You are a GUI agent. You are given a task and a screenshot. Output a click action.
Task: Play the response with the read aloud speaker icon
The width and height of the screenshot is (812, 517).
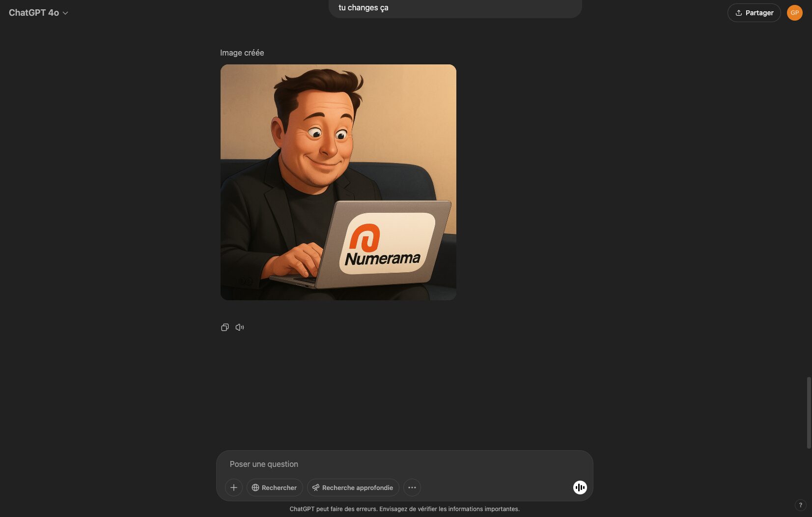[240, 327]
